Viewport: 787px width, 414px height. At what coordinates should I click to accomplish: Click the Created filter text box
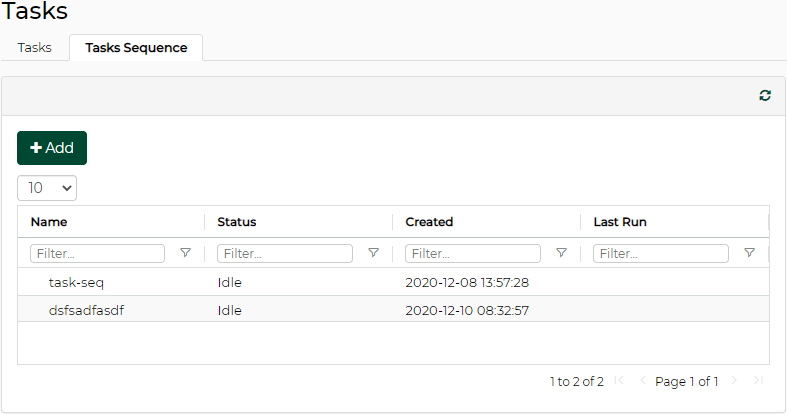473,253
